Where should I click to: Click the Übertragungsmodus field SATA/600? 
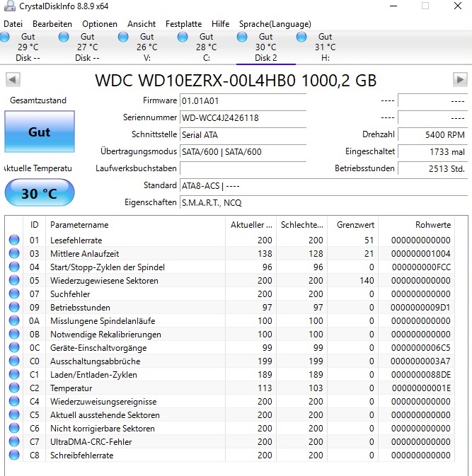243,151
